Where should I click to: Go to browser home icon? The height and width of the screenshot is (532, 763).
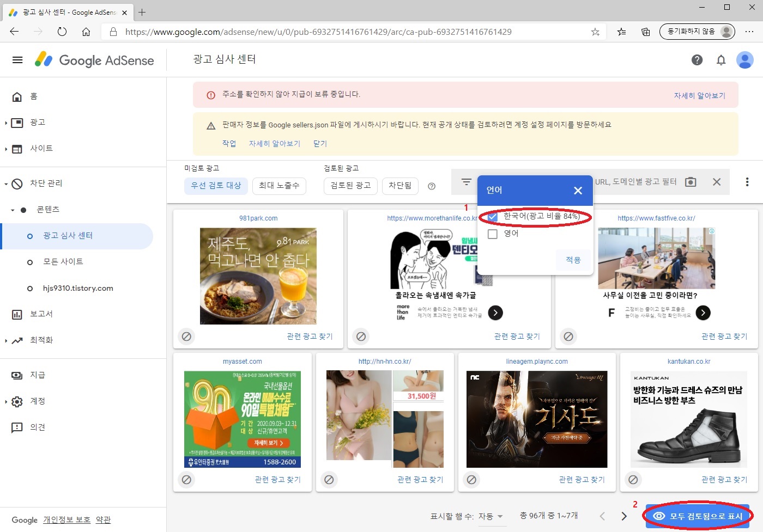pos(86,32)
